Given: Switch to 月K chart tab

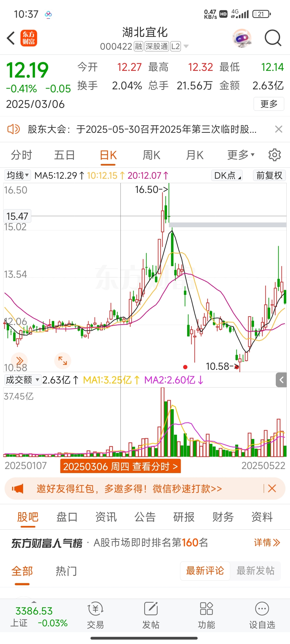Looking at the screenshot, I should click(195, 155).
